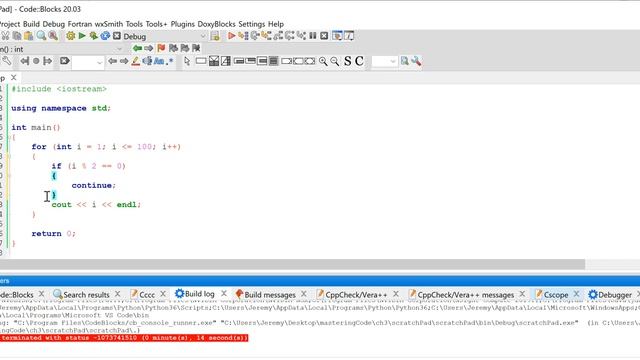The image size is (640, 360).
Task: Build project with the yellow gear icon
Action: click(x=71, y=36)
